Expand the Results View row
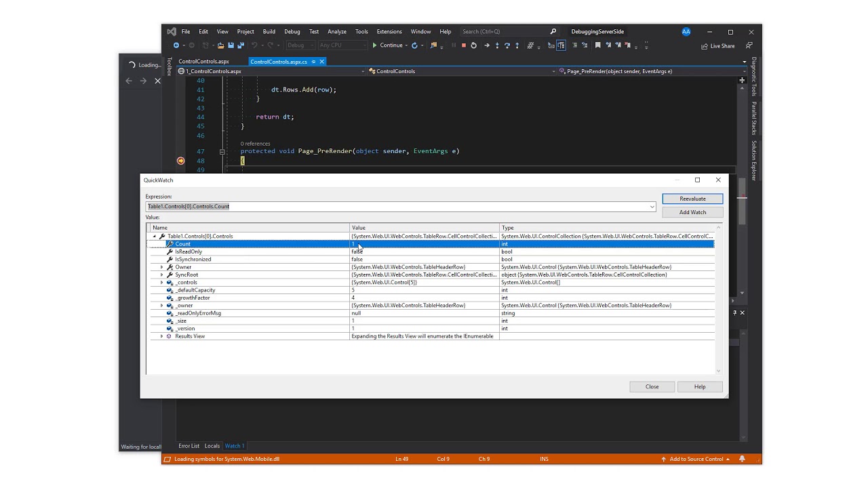This screenshot has height=488, width=868. tap(161, 336)
